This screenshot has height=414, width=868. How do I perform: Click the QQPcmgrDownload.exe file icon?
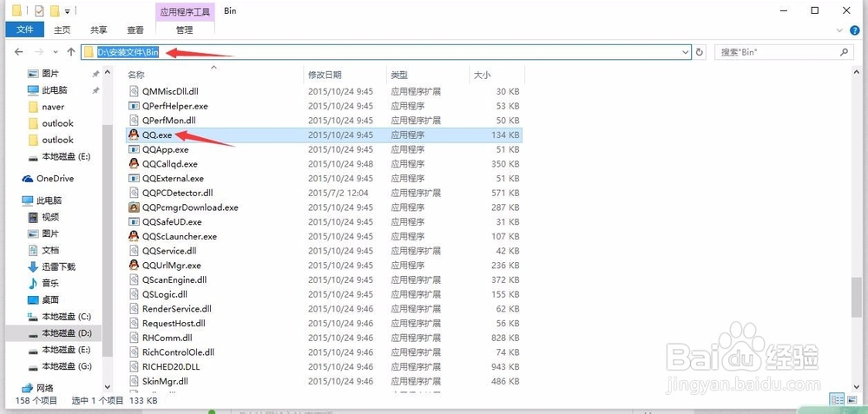point(133,207)
